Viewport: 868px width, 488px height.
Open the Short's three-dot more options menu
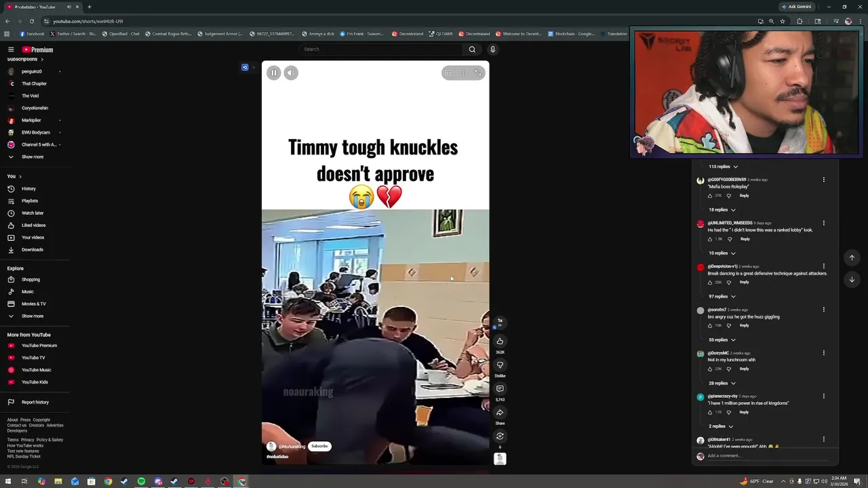[x=464, y=73]
